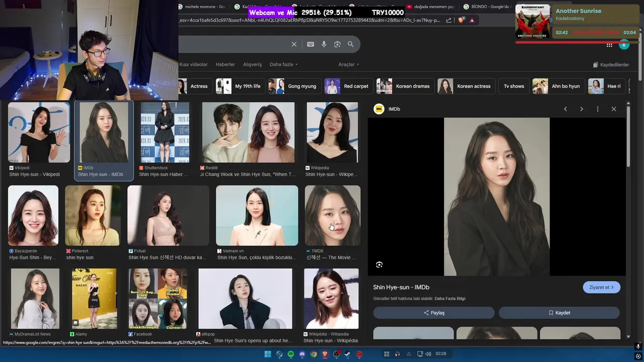Open the 'Daha Fazla Bilgi' copyright link
This screenshot has height=362, width=644.
[450, 299]
